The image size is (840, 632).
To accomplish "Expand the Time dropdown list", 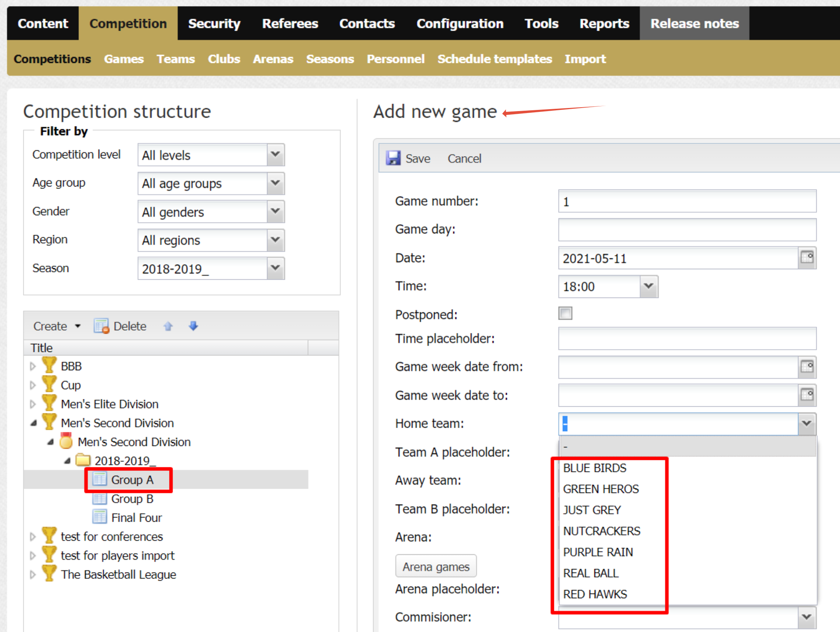I will (x=648, y=286).
